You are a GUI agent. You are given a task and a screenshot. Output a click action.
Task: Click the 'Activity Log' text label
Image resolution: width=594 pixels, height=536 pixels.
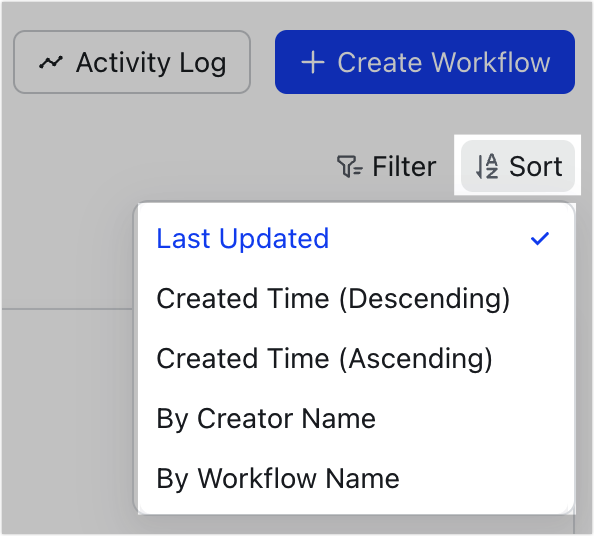click(x=151, y=63)
